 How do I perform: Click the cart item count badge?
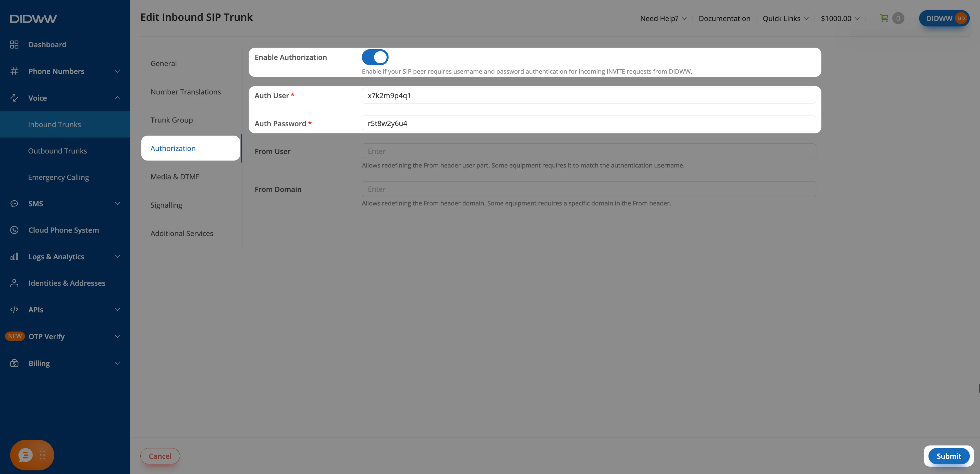(x=898, y=18)
